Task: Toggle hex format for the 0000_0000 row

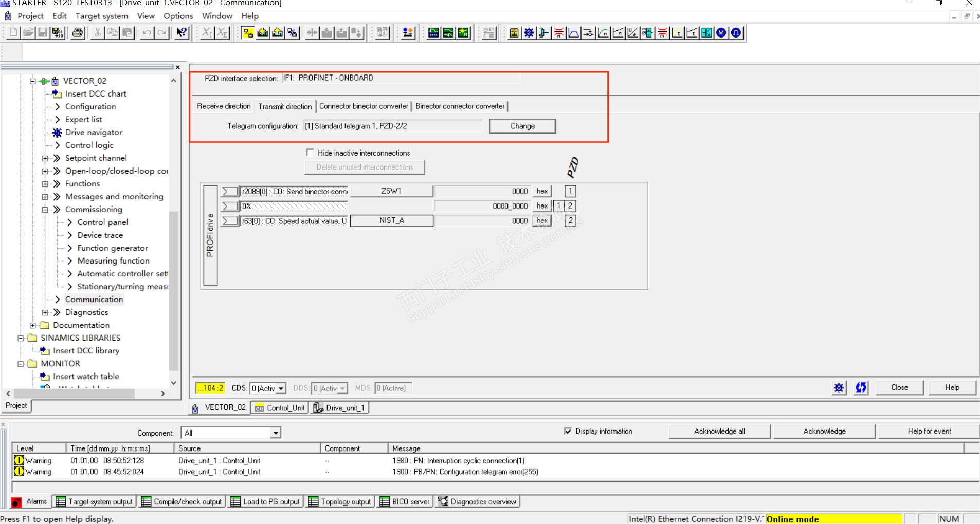Action: (x=542, y=206)
